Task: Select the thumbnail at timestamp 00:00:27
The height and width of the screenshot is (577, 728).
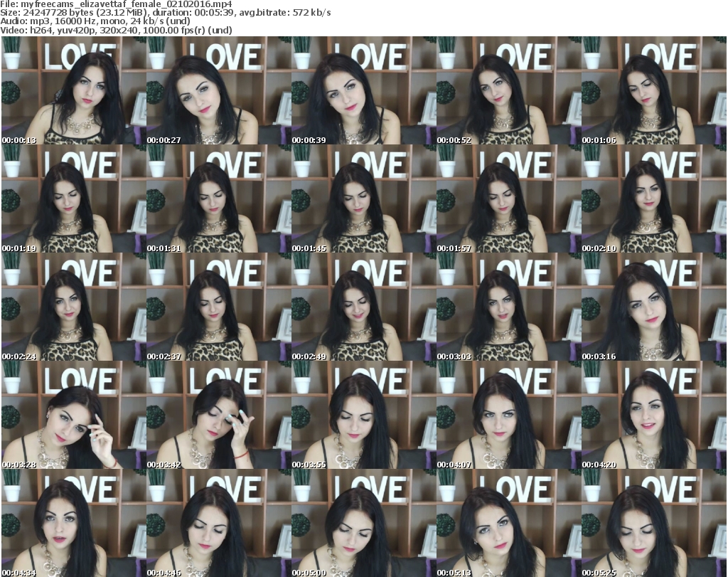Action: point(219,90)
